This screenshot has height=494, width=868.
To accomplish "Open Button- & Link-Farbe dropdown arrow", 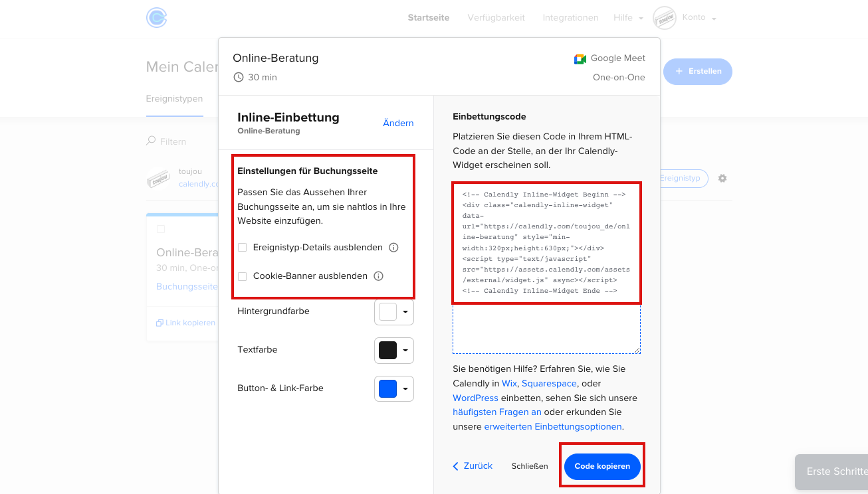I will (x=405, y=388).
